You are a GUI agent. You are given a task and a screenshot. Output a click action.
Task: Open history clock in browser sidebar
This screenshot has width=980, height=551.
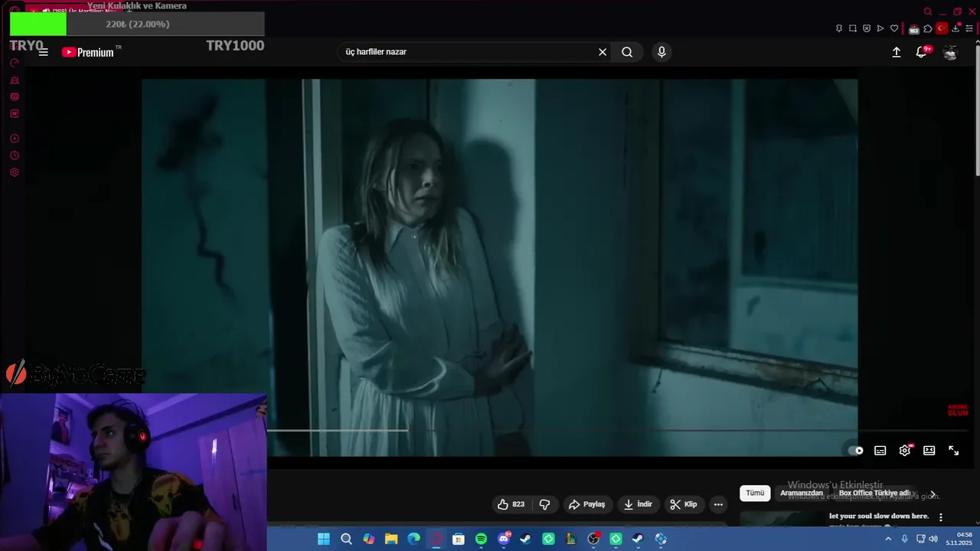[15, 155]
